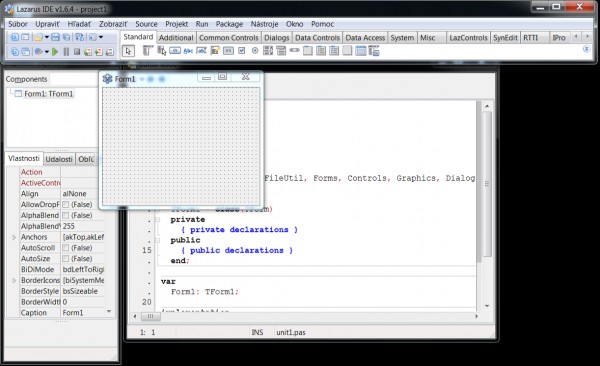The image size is (600, 366).
Task: Select the arrow selection tool in palette
Action: click(x=128, y=51)
